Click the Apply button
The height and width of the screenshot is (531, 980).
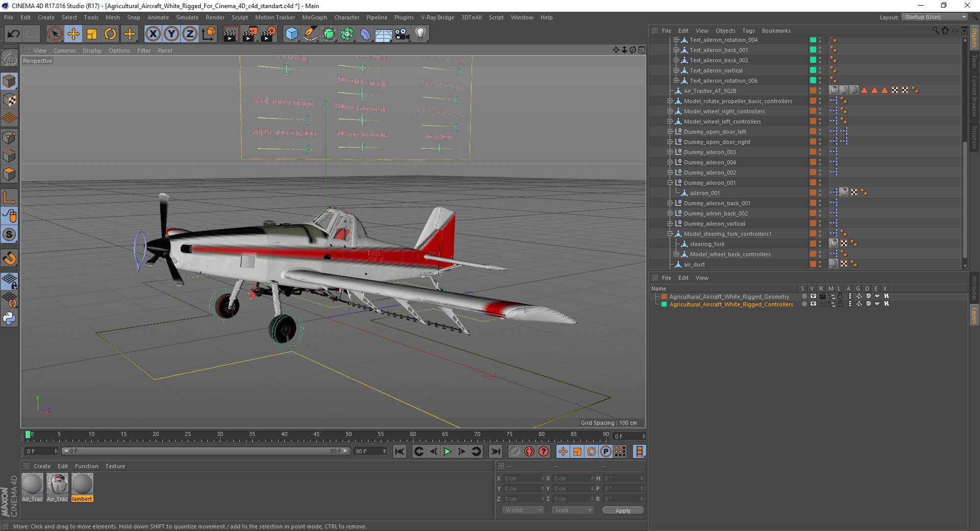click(x=623, y=510)
